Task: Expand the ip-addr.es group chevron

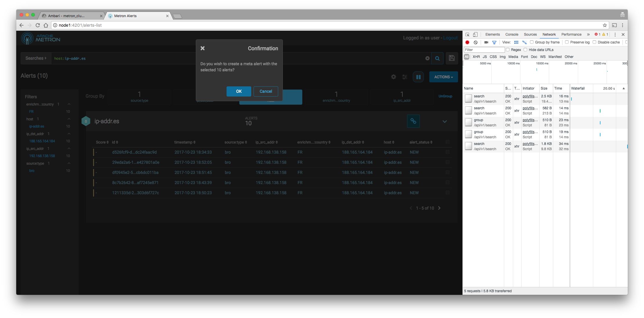Action: 444,121
